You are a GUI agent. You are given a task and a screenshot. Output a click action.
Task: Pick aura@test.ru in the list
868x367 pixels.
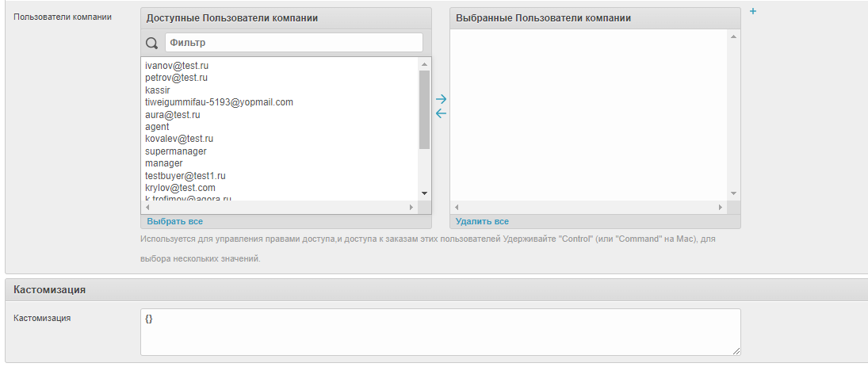click(173, 115)
